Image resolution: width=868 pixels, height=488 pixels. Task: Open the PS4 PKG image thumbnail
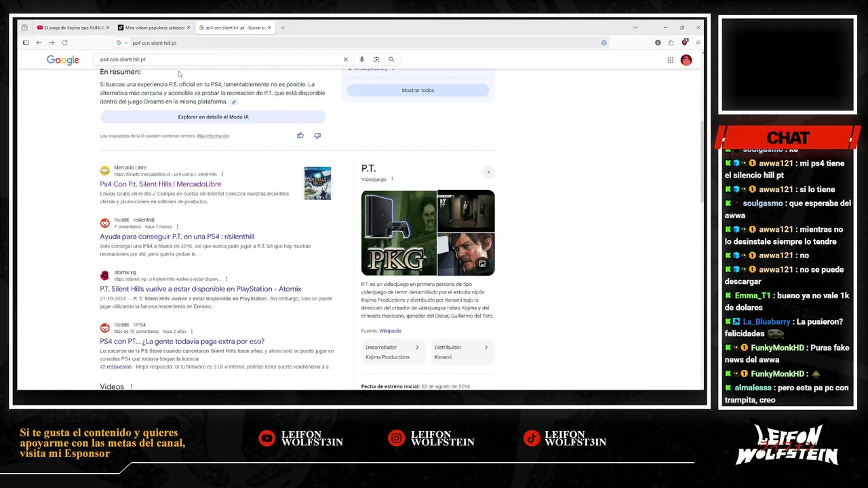pos(399,233)
